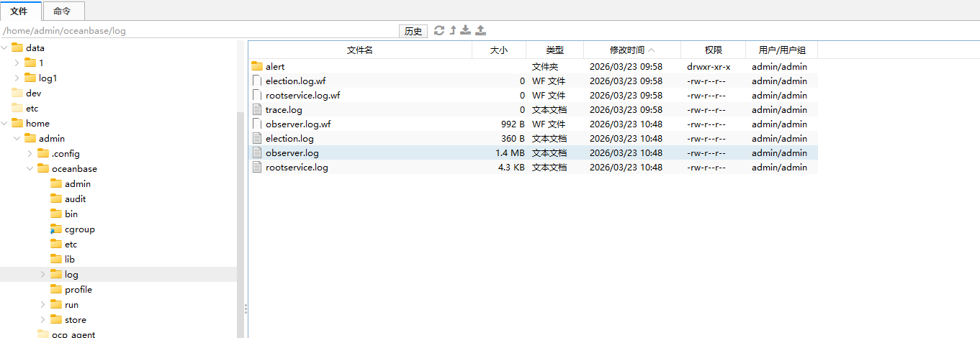Image resolution: width=980 pixels, height=338 pixels.
Task: Open the alert folder icon
Action: pyautogui.click(x=258, y=66)
